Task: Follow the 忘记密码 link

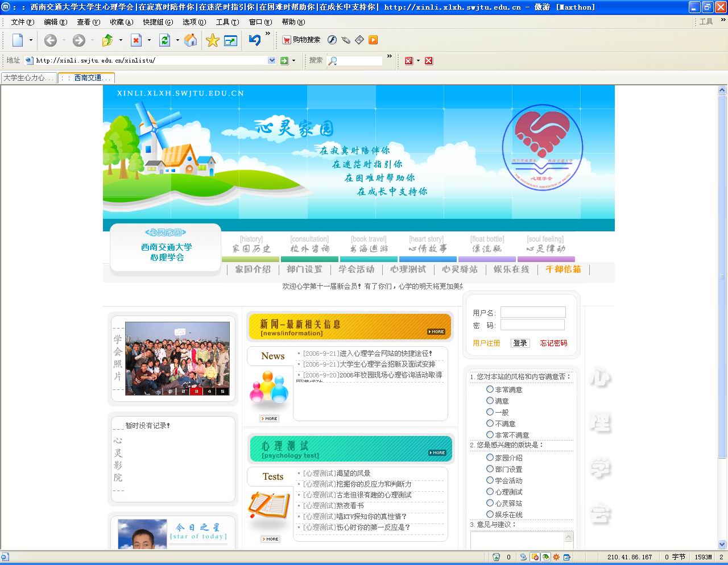Action: tap(553, 343)
